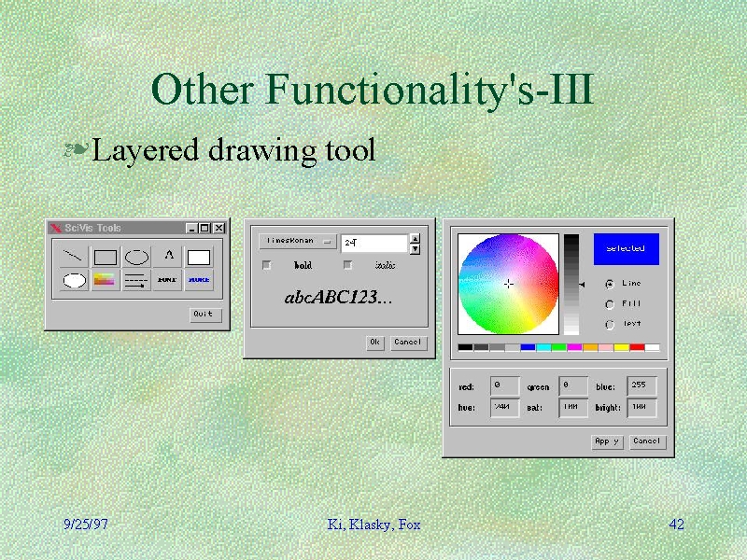Increase font size with up arrow
Screen dimensions: 747x560
coord(415,238)
